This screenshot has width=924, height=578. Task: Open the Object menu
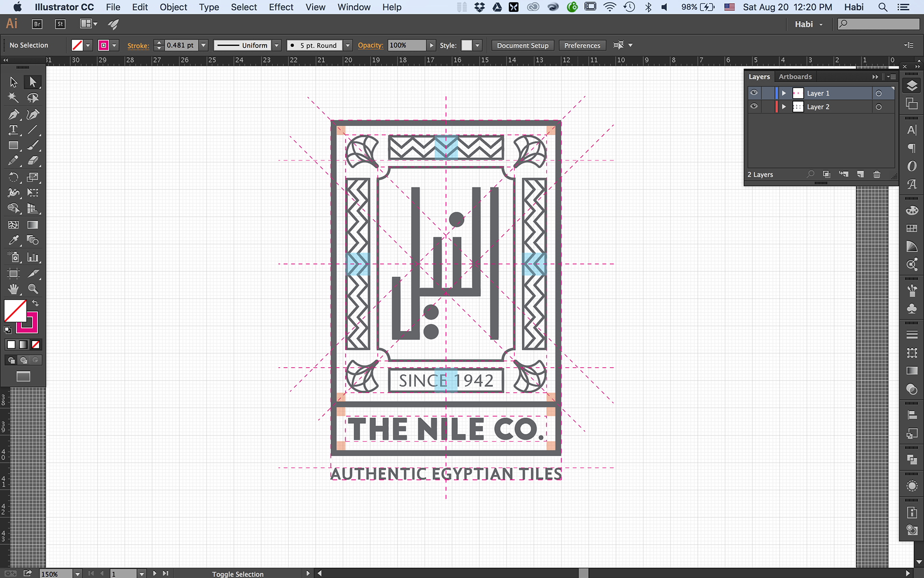pos(173,7)
